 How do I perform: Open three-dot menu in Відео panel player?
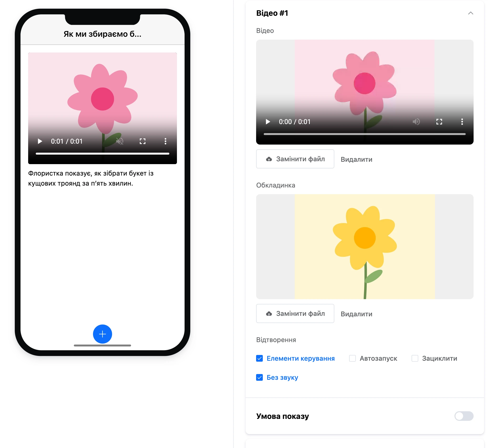[x=462, y=122]
